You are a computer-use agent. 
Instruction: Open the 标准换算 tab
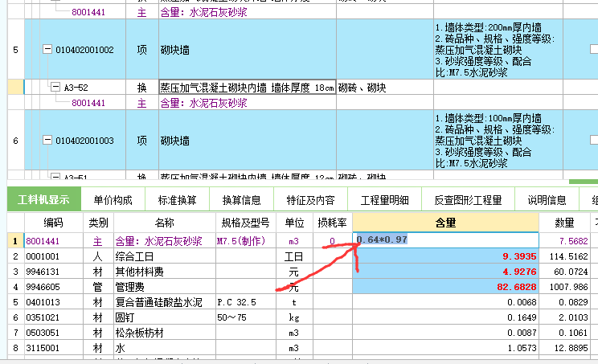click(x=178, y=200)
